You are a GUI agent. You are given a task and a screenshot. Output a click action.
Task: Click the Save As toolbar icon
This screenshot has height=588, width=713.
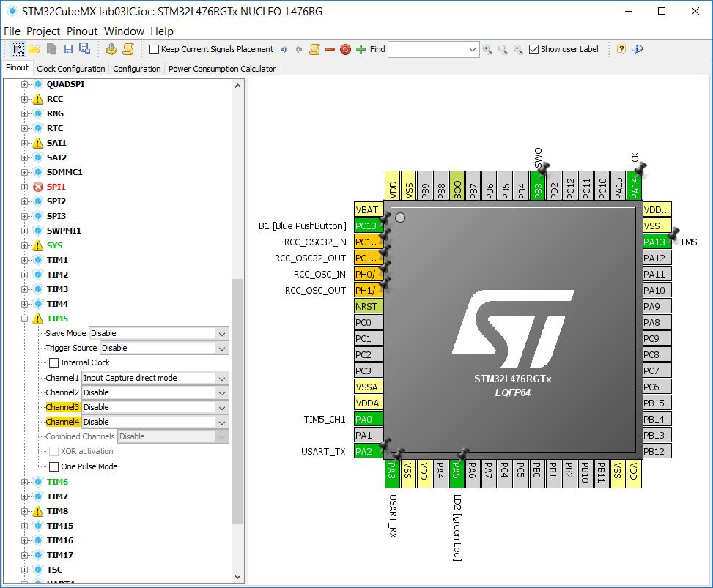tap(84, 49)
